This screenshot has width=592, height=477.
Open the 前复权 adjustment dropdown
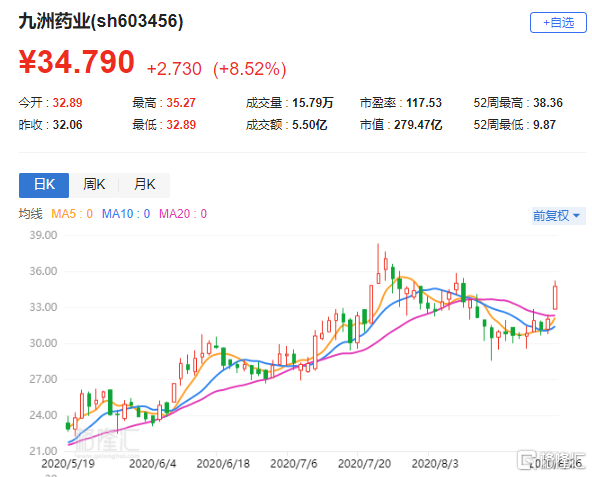[x=558, y=216]
